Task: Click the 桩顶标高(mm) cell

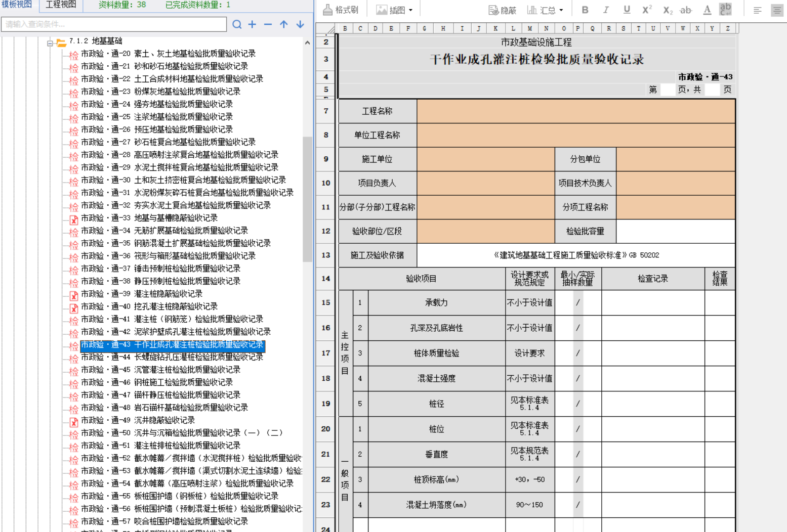Action: pyautogui.click(x=436, y=479)
